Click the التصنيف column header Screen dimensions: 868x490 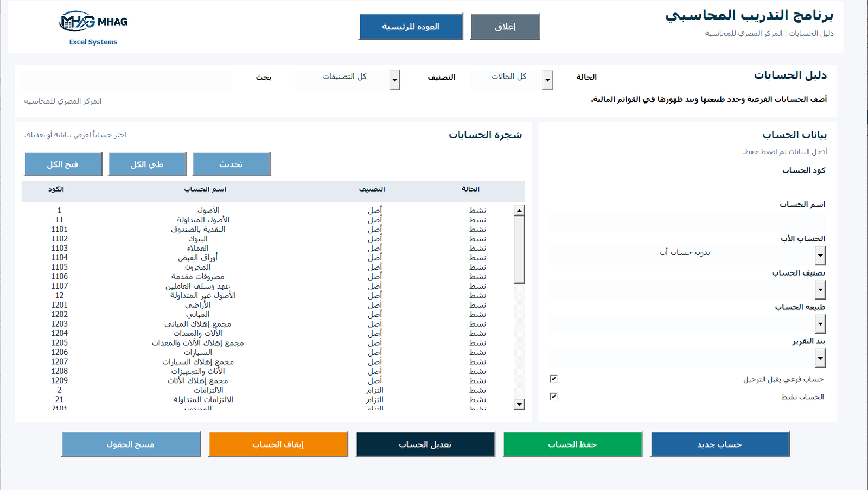(372, 189)
